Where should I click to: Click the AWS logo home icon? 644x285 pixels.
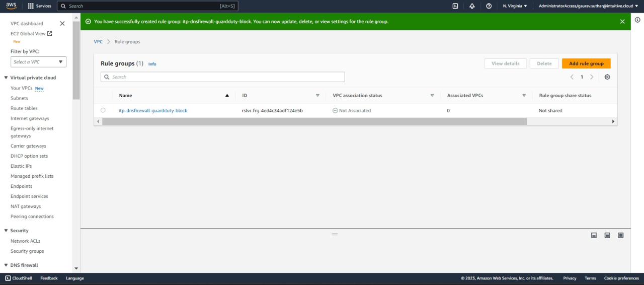point(11,6)
